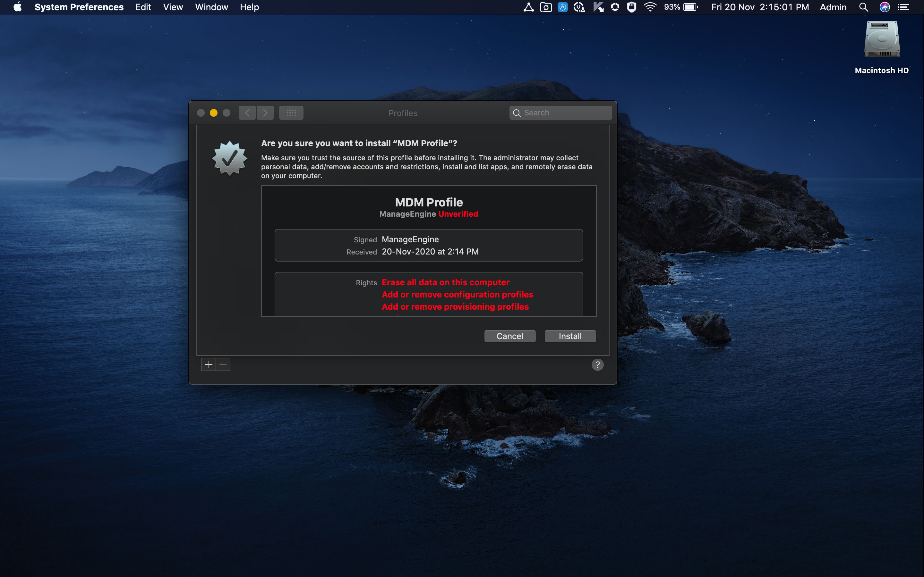Open the help question mark button
The height and width of the screenshot is (577, 924).
pyautogui.click(x=597, y=365)
